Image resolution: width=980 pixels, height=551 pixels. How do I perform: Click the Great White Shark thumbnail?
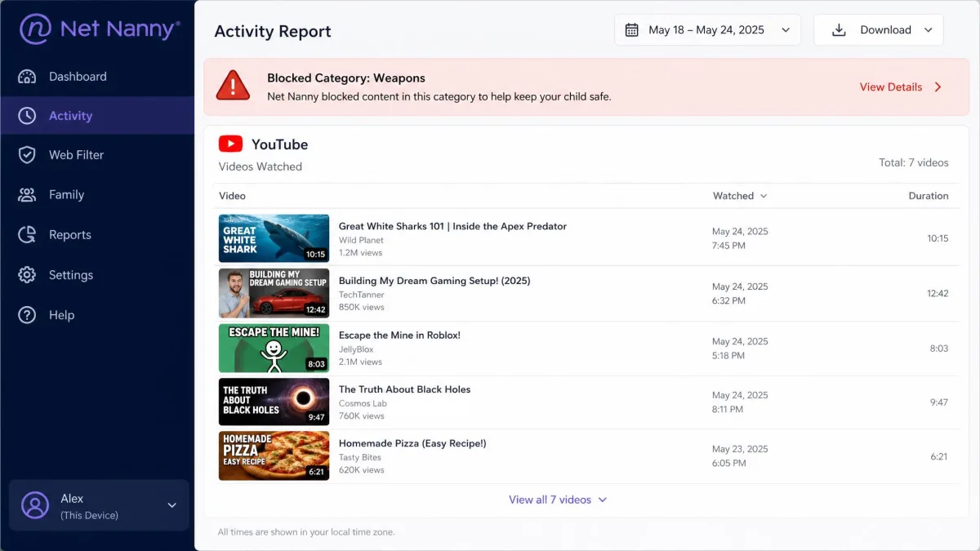274,238
